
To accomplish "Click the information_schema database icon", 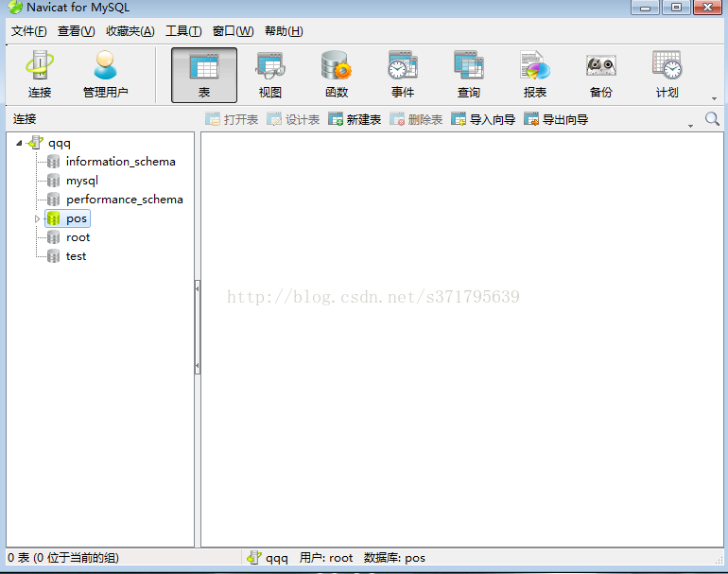I will pyautogui.click(x=53, y=162).
